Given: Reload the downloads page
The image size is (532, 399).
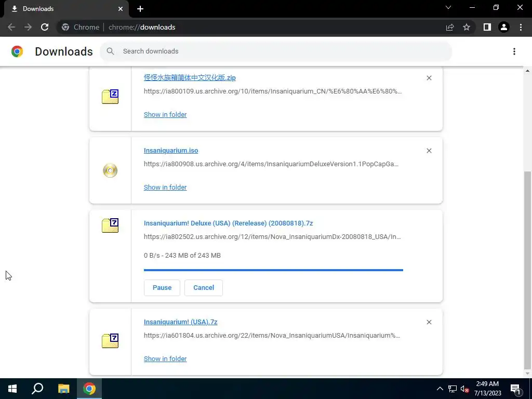Looking at the screenshot, I should [x=45, y=27].
